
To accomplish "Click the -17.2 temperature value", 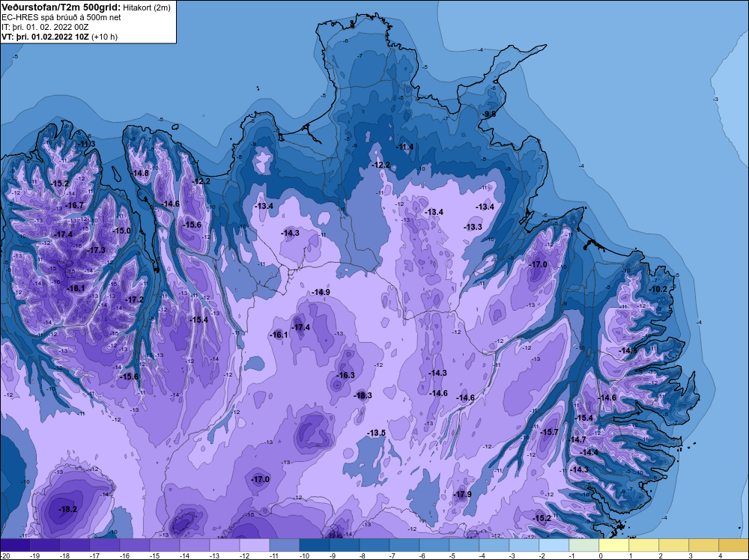I will (x=134, y=299).
